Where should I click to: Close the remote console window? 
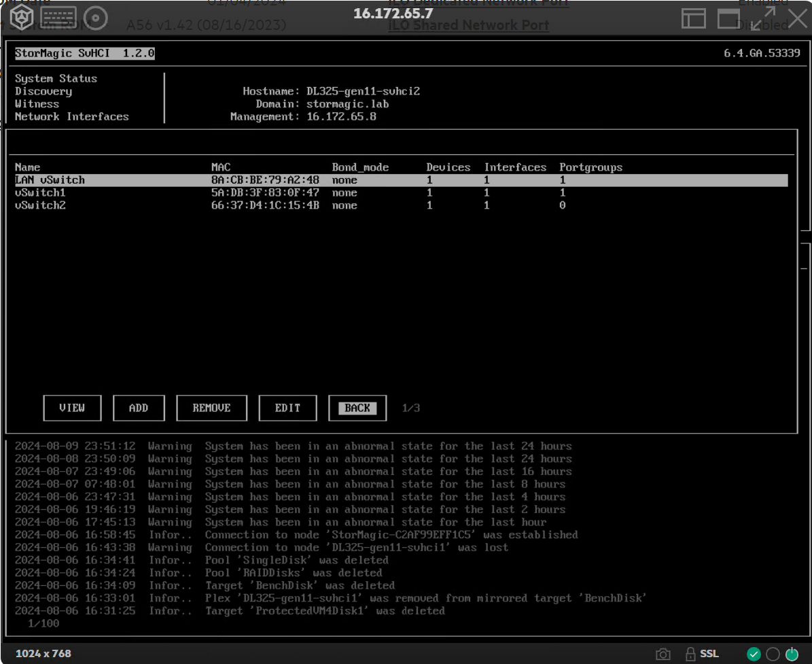pos(798,18)
